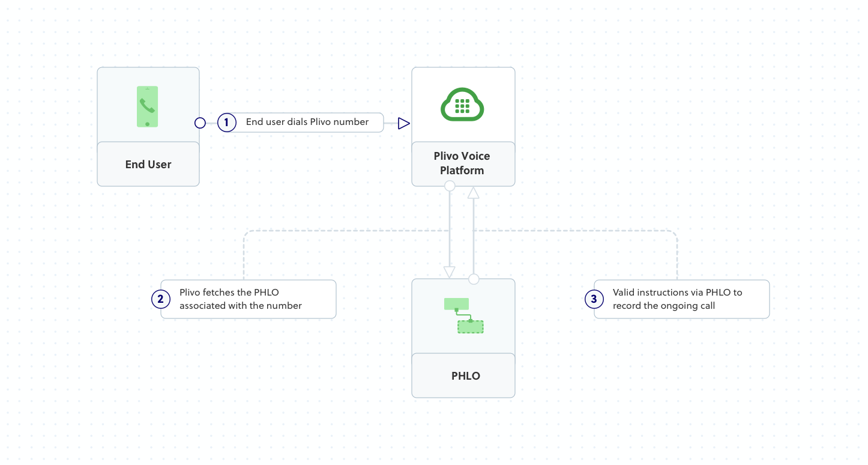Select the Plivo Voice Platform label
The image size is (868, 465).
pos(462,163)
